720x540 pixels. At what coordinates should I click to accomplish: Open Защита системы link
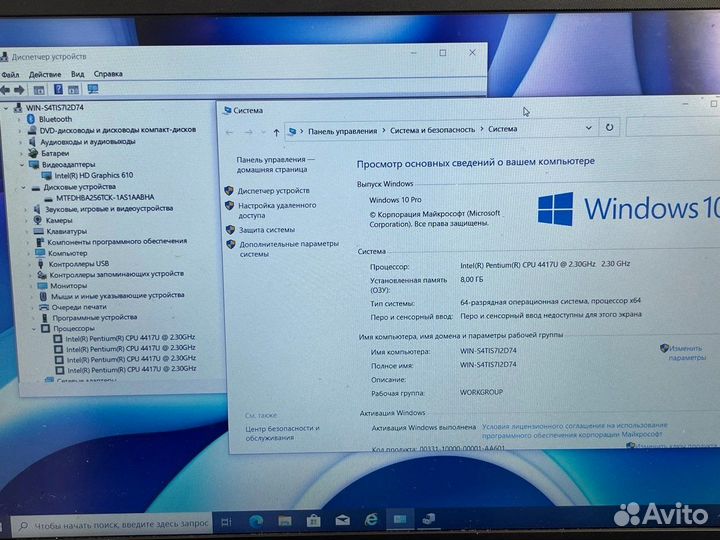pyautogui.click(x=267, y=230)
